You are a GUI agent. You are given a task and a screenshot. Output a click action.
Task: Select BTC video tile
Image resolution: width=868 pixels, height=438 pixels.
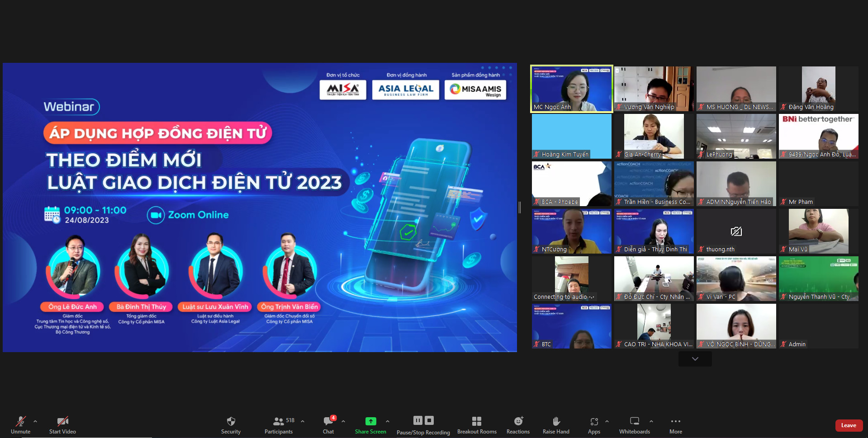pos(572,326)
